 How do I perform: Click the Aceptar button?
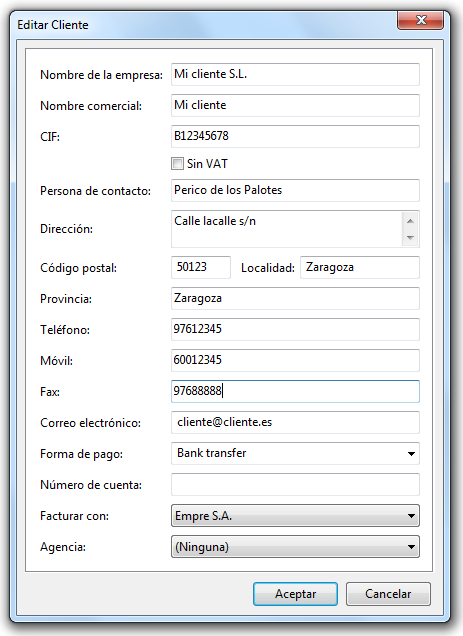coord(295,594)
